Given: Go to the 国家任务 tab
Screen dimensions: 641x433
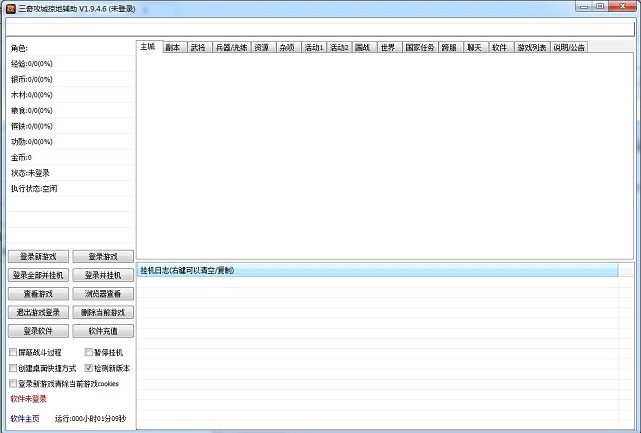Looking at the screenshot, I should click(x=421, y=47).
